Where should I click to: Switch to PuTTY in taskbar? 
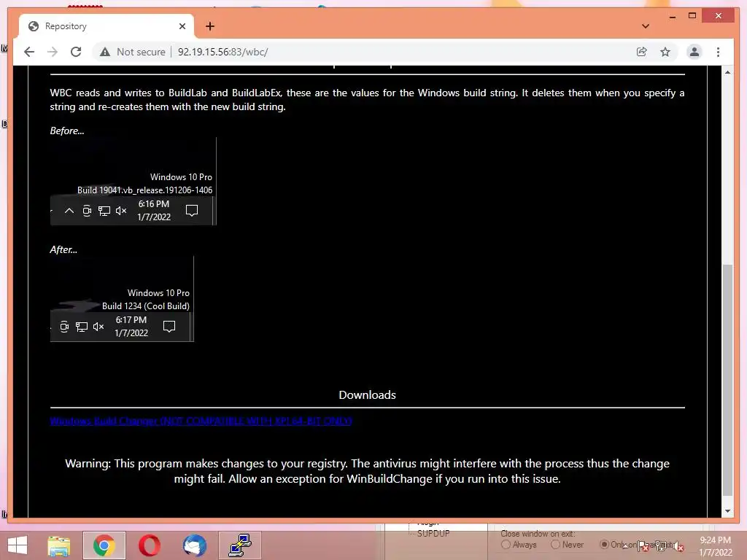[x=240, y=545]
